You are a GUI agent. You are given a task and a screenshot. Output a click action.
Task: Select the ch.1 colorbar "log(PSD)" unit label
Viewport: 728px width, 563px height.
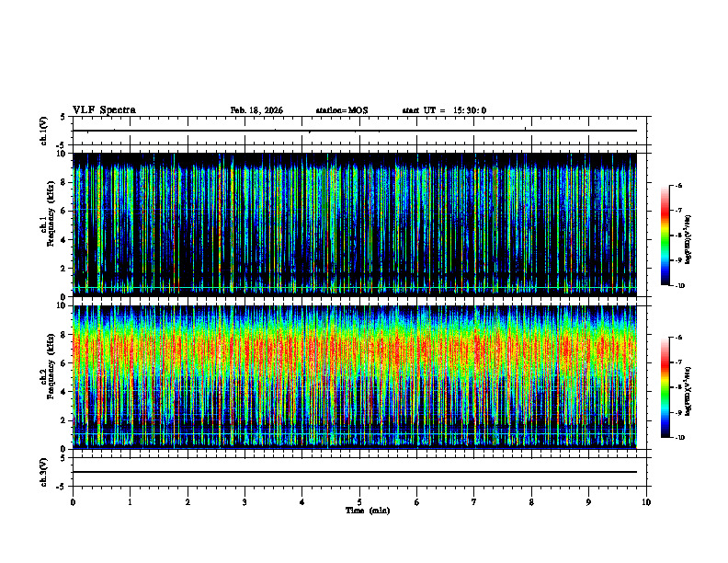click(x=688, y=240)
